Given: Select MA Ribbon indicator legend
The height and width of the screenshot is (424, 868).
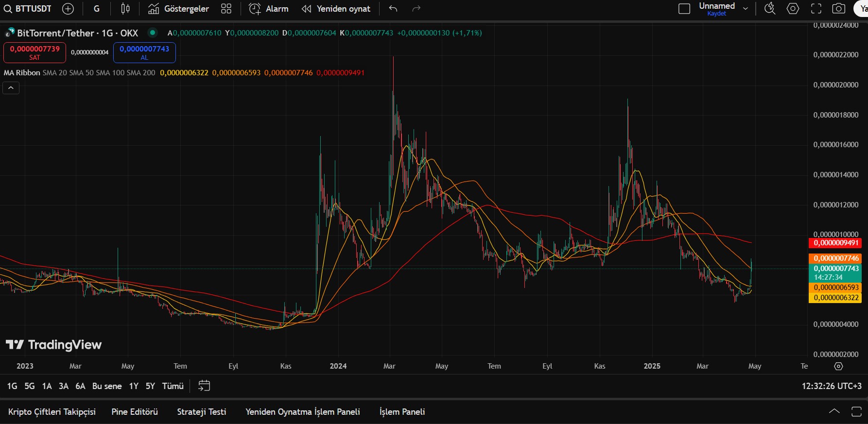Looking at the screenshot, I should (x=22, y=73).
